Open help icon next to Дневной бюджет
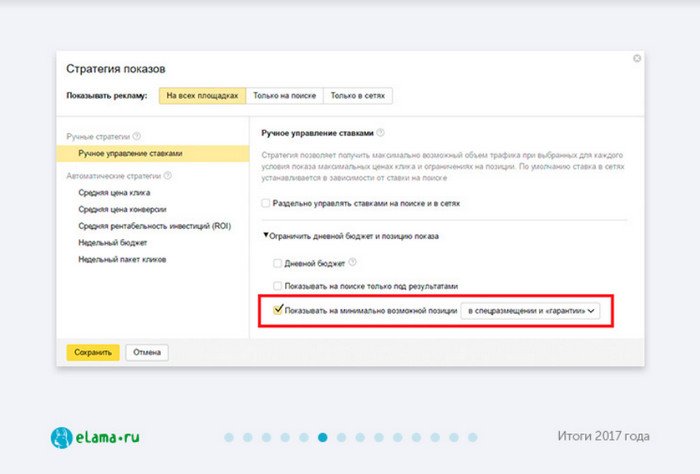This screenshot has width=700, height=474. coord(352,262)
